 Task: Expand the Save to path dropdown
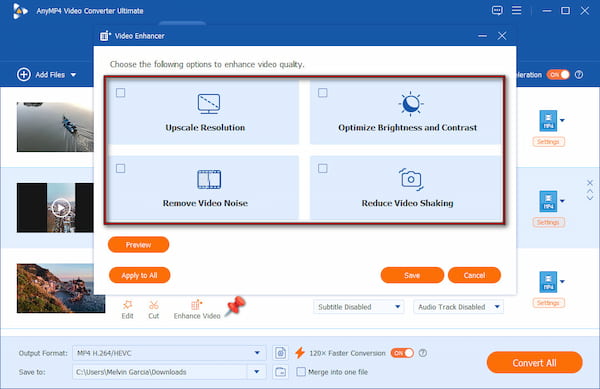pos(257,372)
